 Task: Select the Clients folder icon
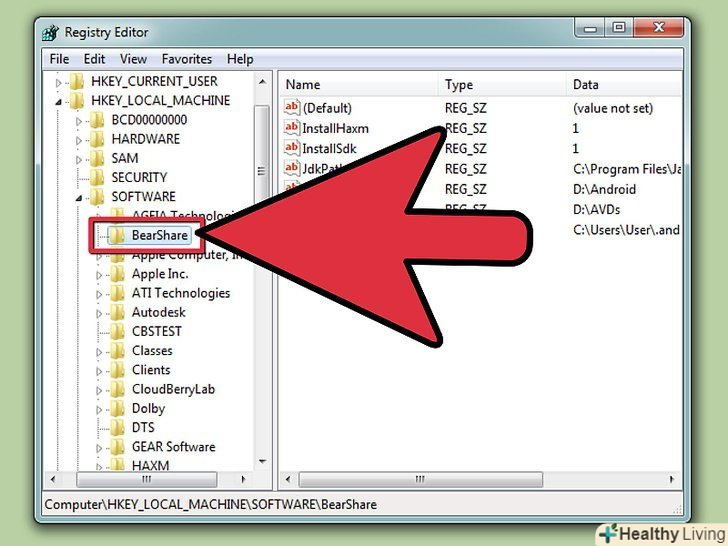tap(117, 370)
